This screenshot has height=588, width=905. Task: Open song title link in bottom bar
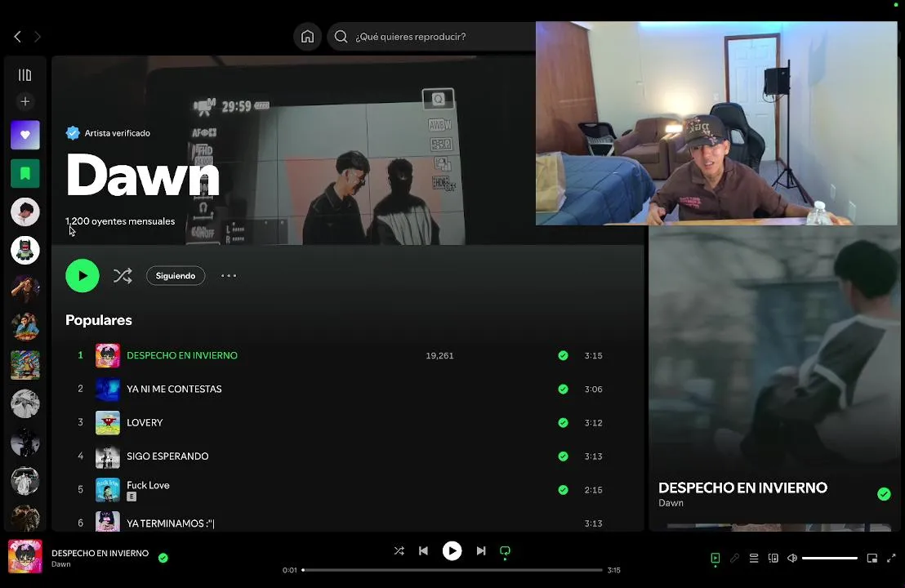pyautogui.click(x=100, y=553)
